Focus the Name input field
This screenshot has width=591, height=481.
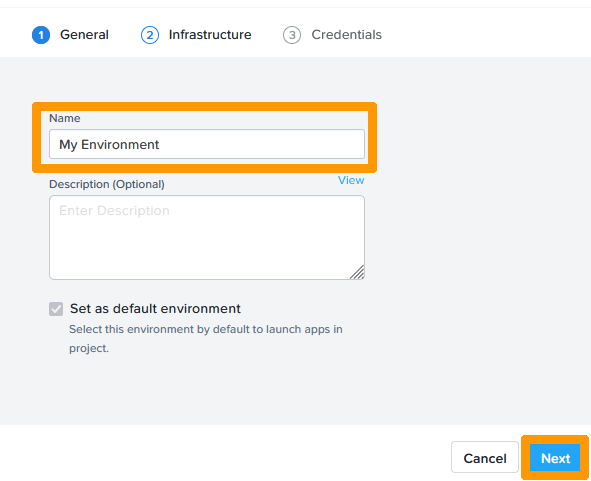click(207, 144)
